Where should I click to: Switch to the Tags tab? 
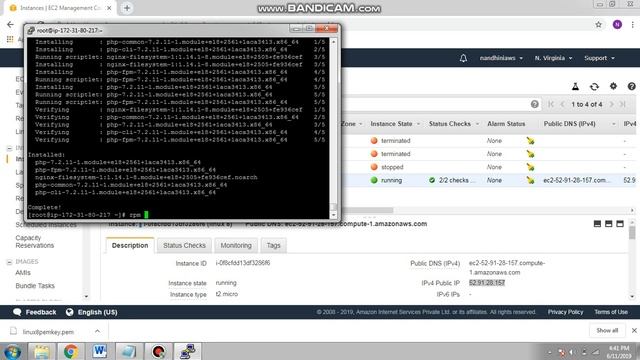pyautogui.click(x=273, y=245)
